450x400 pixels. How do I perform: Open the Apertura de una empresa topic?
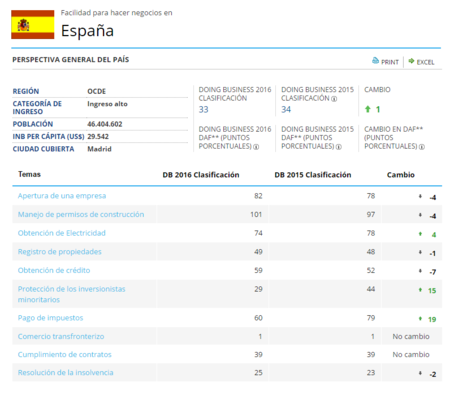[62, 196]
